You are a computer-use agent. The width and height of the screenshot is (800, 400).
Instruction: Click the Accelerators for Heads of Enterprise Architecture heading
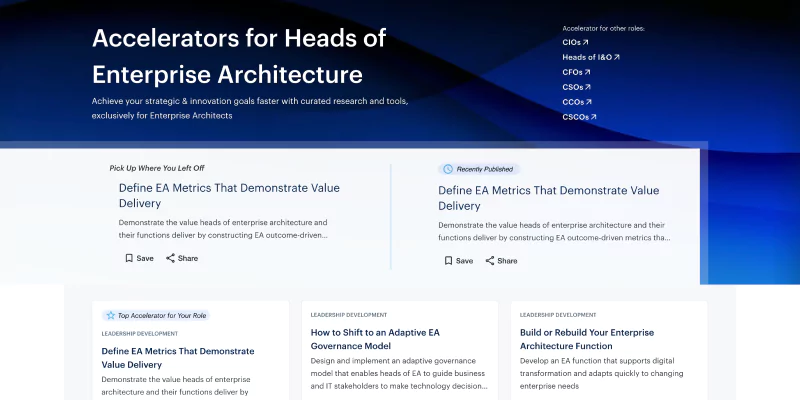tap(238, 56)
